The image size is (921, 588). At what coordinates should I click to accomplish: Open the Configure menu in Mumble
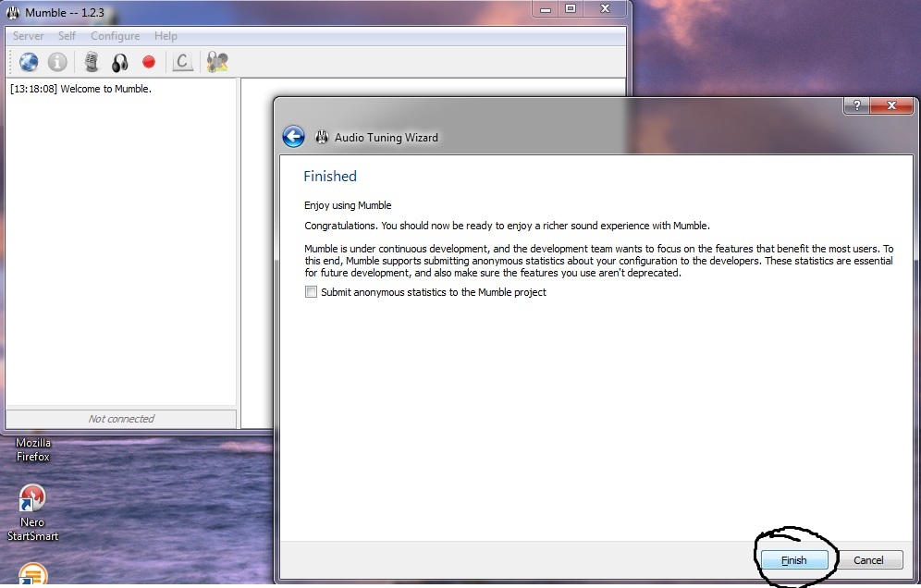coord(115,36)
